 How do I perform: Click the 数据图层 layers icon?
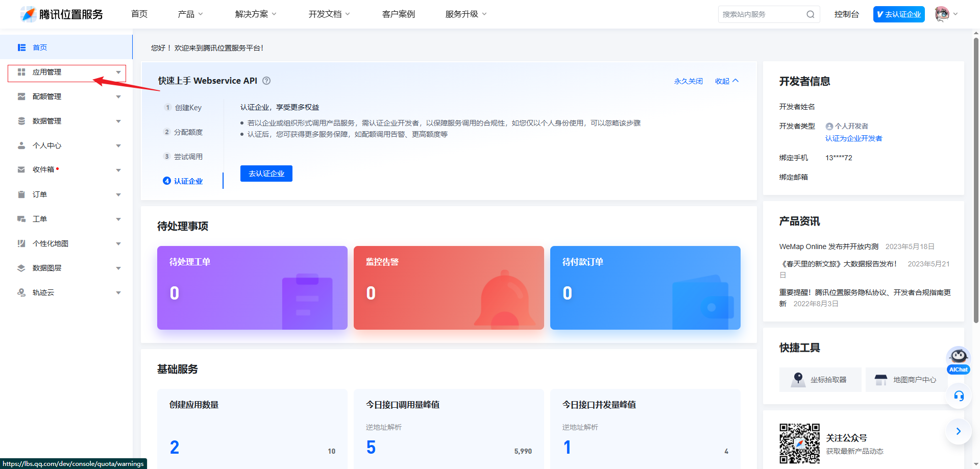(x=21, y=268)
